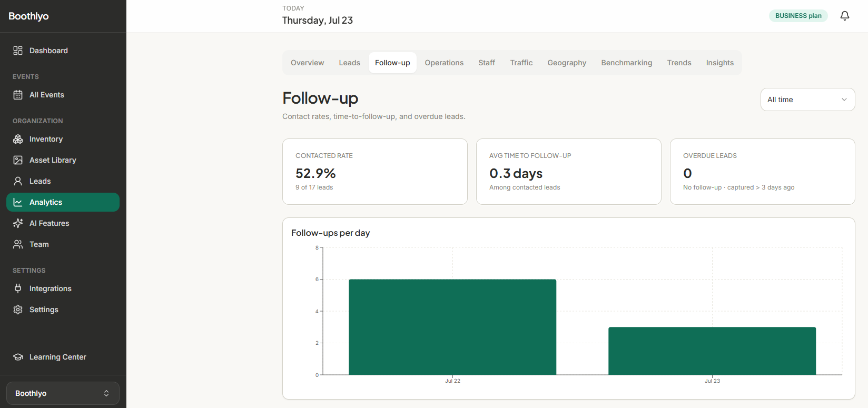This screenshot has height=408, width=868.
Task: Click the Dashboard grid icon
Action: (x=18, y=51)
